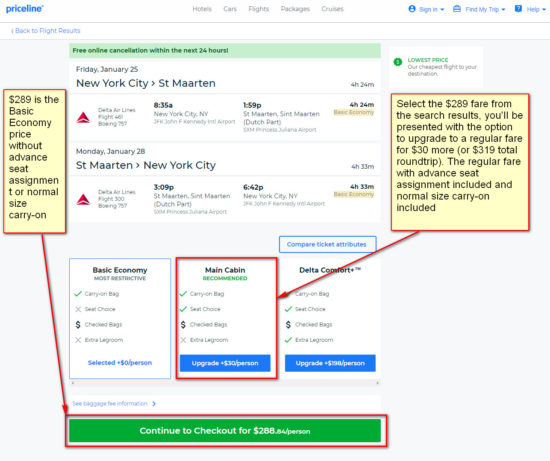This screenshot has height=461, width=550.
Task: Click Delta Comfort+ fare title
Action: click(330, 270)
